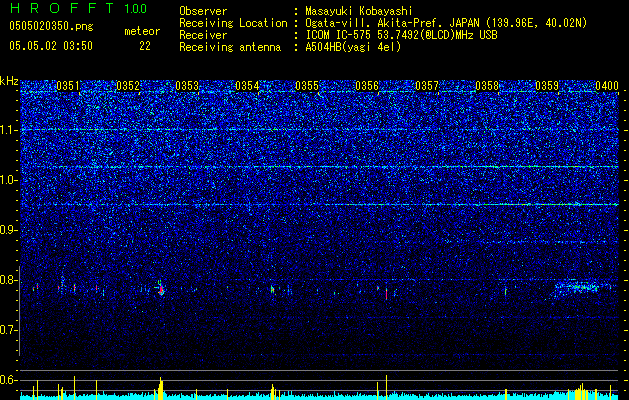Click the 0400 time marker
This screenshot has width=629, height=400.
(x=607, y=86)
